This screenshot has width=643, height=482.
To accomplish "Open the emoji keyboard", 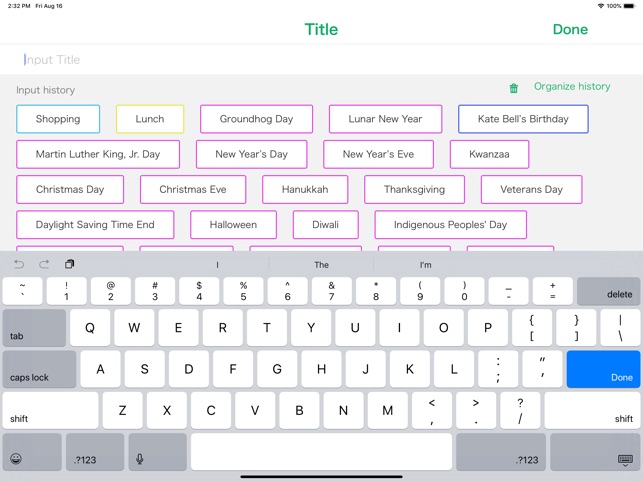I will [16, 459].
